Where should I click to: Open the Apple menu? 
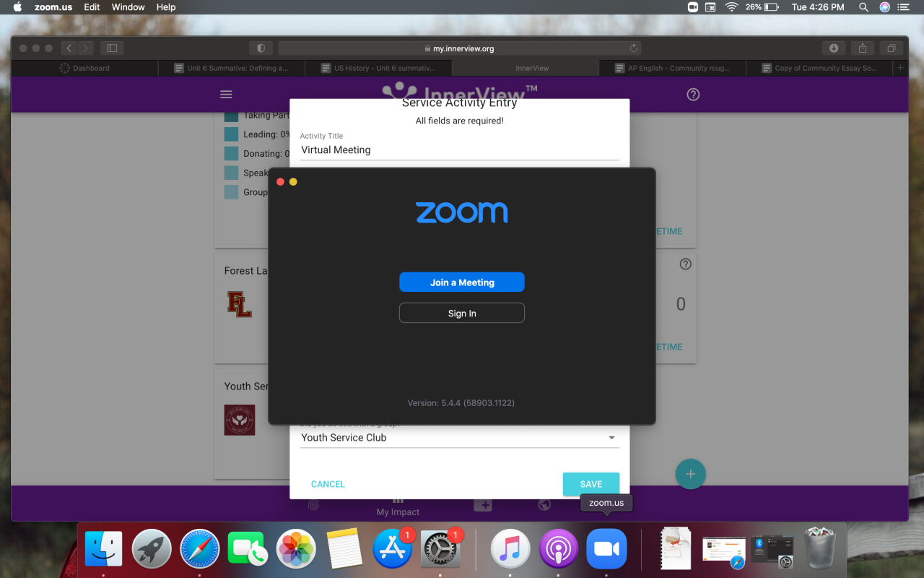pos(17,7)
